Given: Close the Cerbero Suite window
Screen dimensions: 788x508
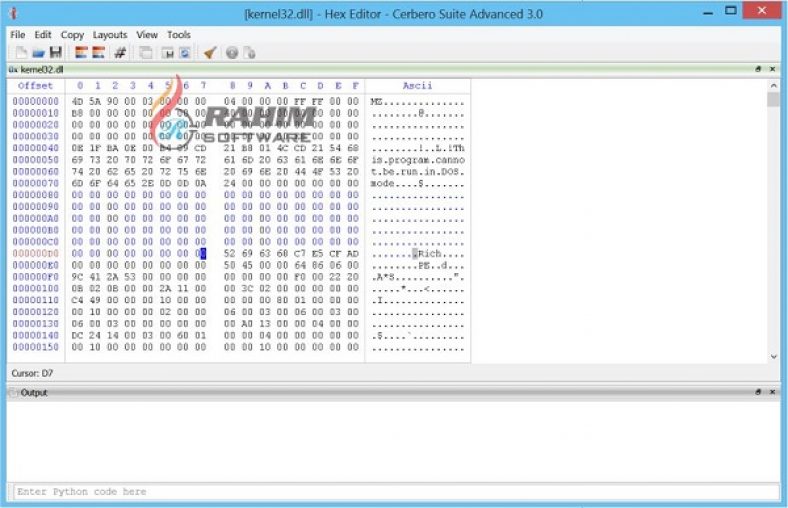Looking at the screenshot, I should click(x=762, y=11).
